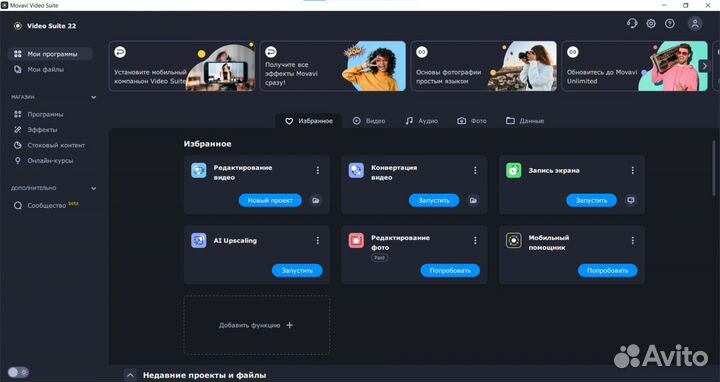
Task: Click Попробовать in Мобильный помощник card
Action: (608, 271)
